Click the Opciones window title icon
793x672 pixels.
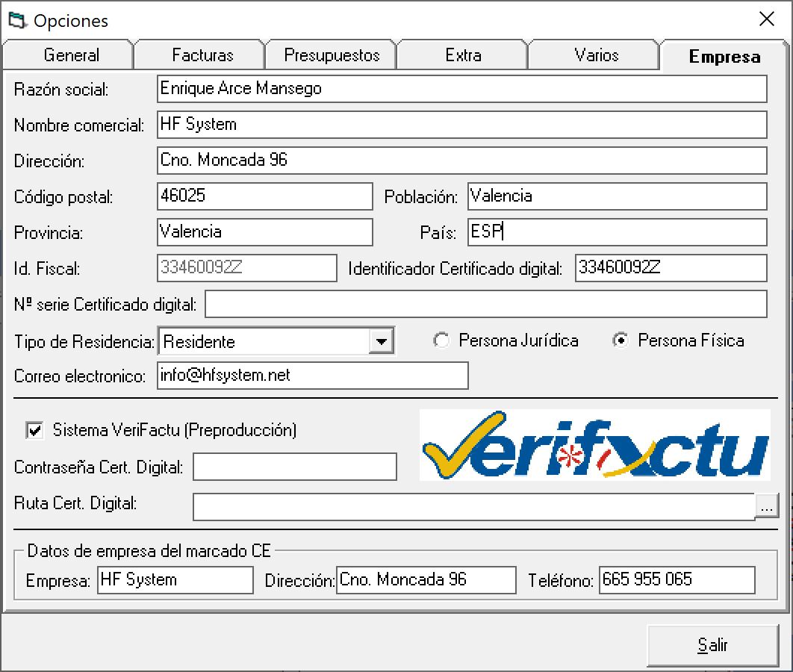click(x=16, y=20)
